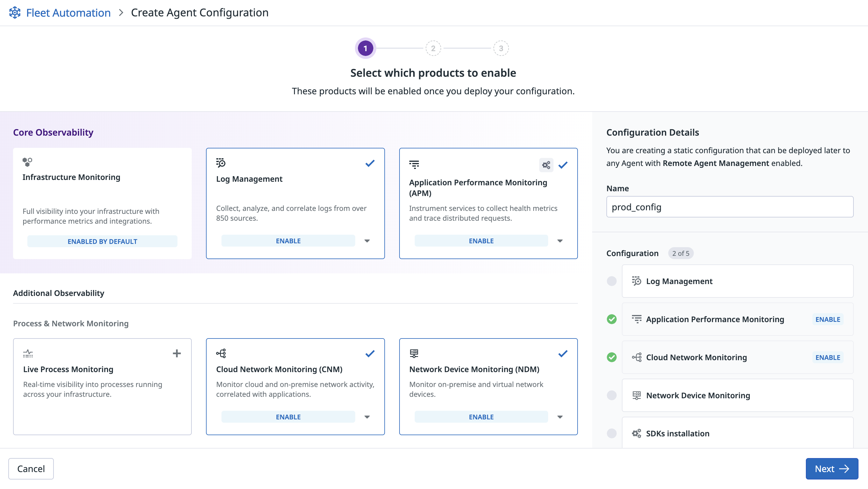Click the SDK gear icon on APM card
The image size is (868, 489).
pos(546,165)
